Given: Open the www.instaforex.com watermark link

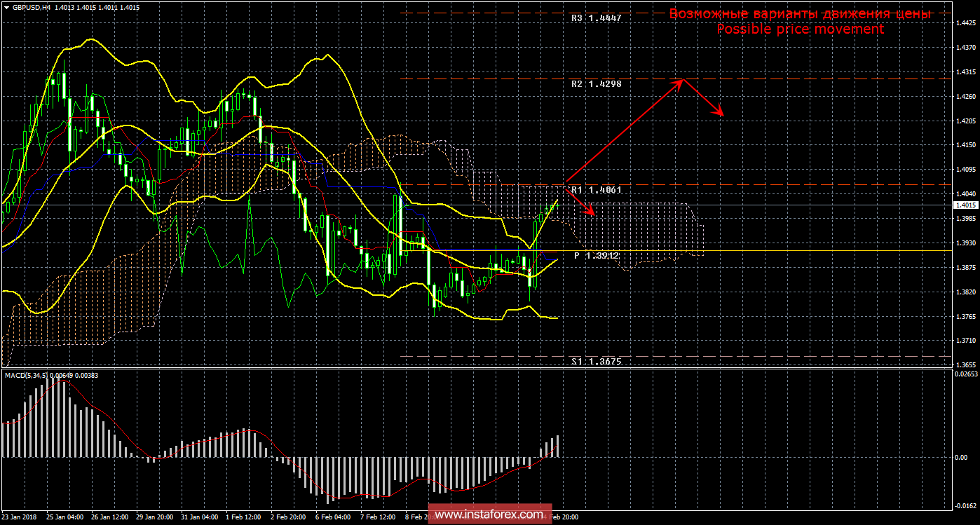Looking at the screenshot, I should (x=489, y=515).
